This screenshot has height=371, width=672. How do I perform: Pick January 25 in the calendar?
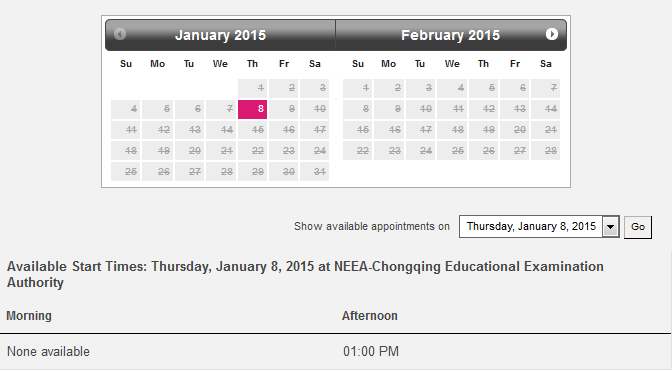coord(126,172)
